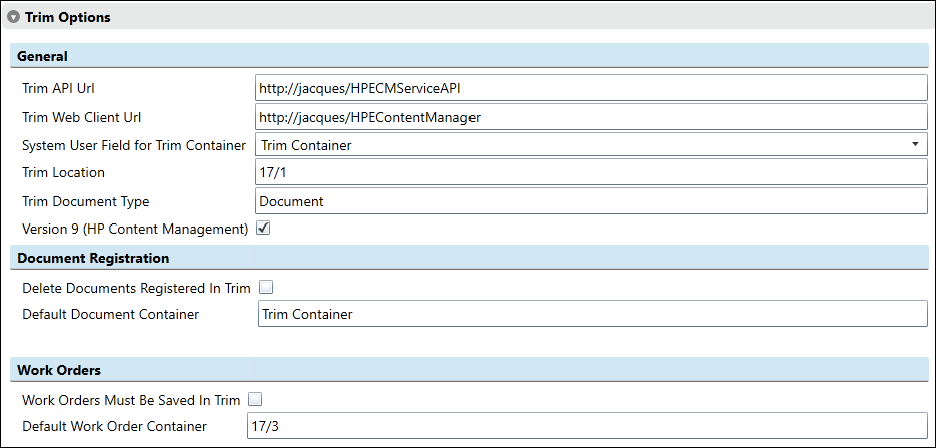This screenshot has width=936, height=448.
Task: Click the Trim API Url field
Action: [591, 88]
